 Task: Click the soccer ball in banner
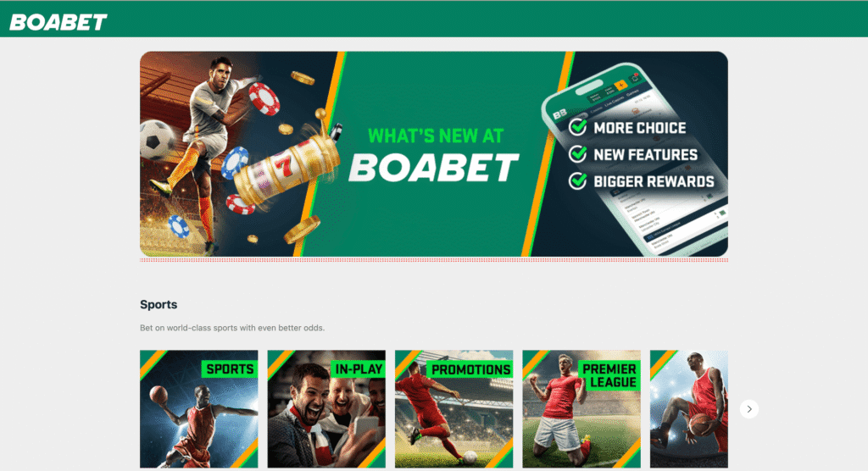coord(157,140)
